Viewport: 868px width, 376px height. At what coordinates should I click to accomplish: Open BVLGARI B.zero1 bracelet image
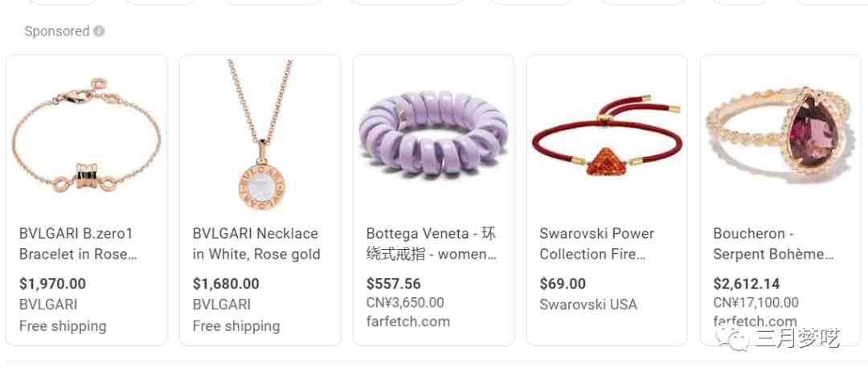[86, 136]
